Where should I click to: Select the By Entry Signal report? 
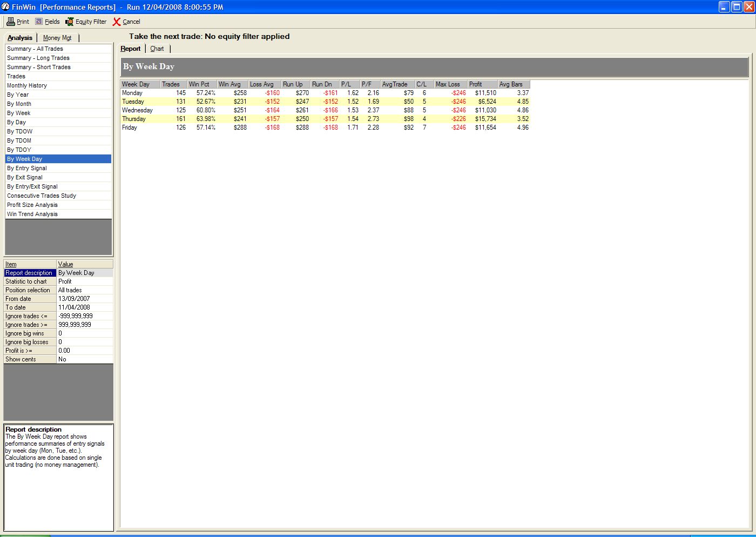point(58,168)
